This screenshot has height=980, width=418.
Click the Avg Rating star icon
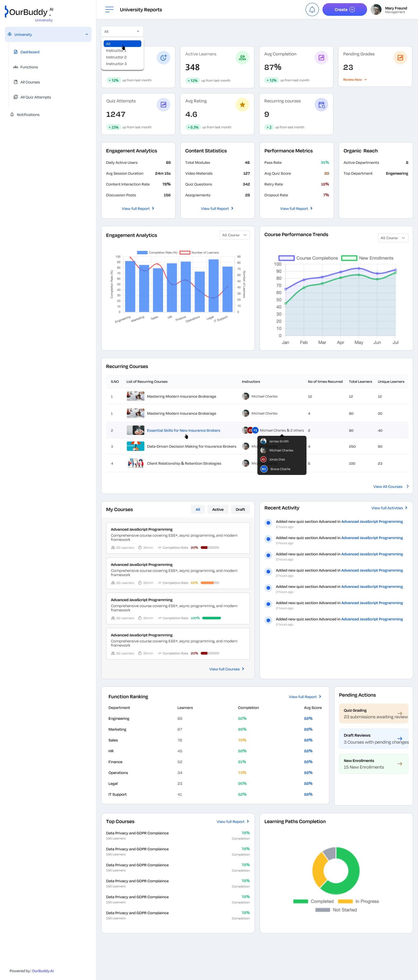click(x=242, y=105)
